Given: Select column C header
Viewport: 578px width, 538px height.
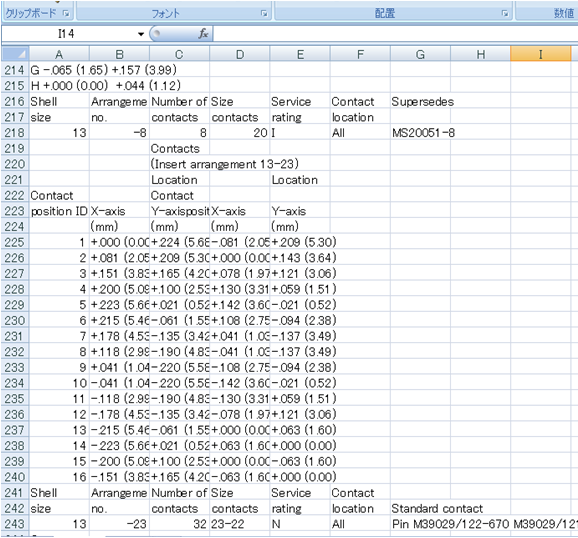Looking at the screenshot, I should (x=179, y=54).
